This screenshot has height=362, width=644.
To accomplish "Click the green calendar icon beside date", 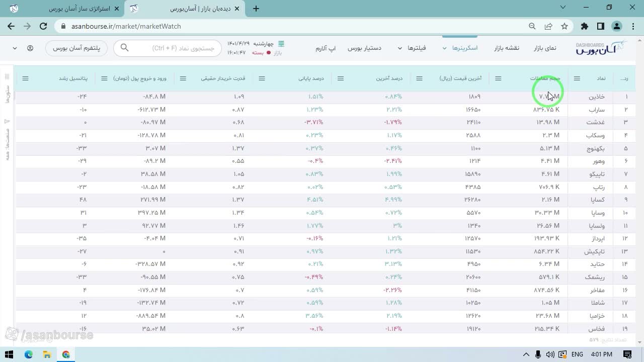I will (x=281, y=44).
